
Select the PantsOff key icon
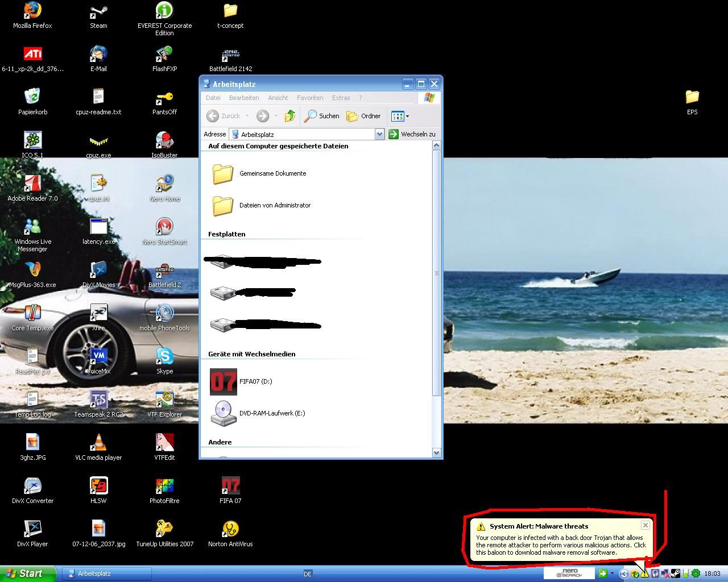[x=164, y=102]
